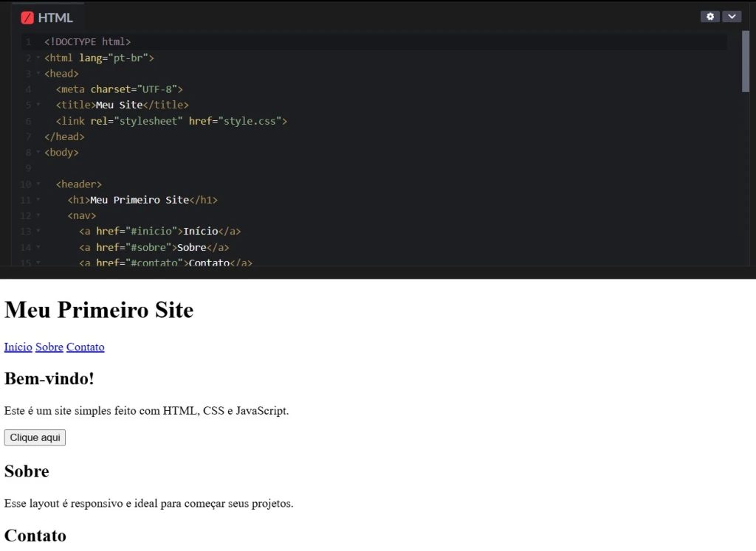Collapse the head section fold arrow
Image resolution: width=756 pixels, height=551 pixels.
point(38,73)
